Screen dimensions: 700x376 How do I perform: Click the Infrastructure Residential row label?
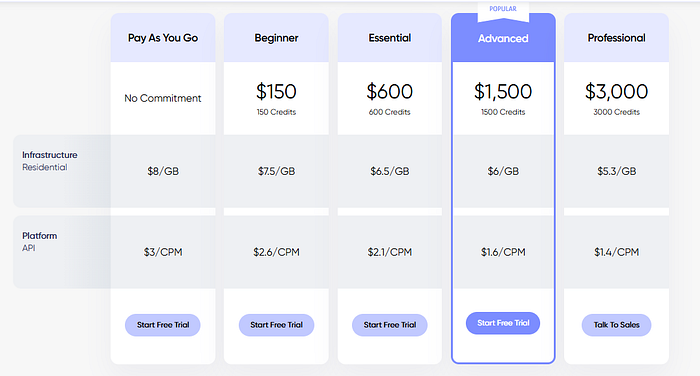[50, 161]
